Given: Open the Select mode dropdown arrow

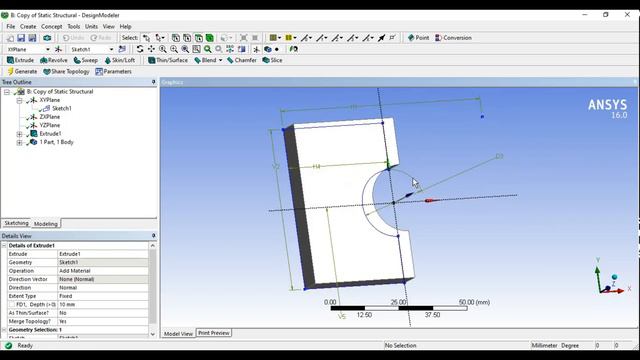Looking at the screenshot, I should (x=162, y=38).
